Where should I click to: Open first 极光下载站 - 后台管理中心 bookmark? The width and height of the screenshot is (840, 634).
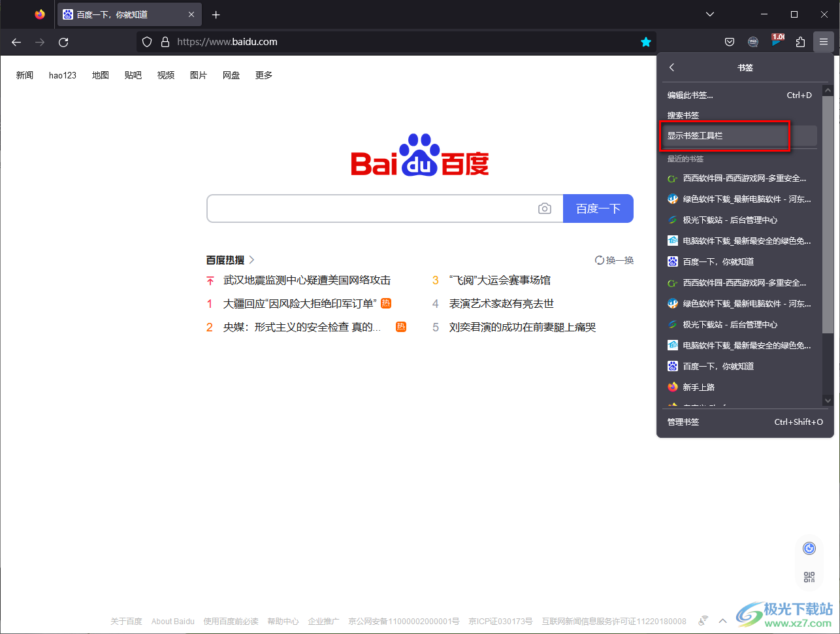coord(739,220)
